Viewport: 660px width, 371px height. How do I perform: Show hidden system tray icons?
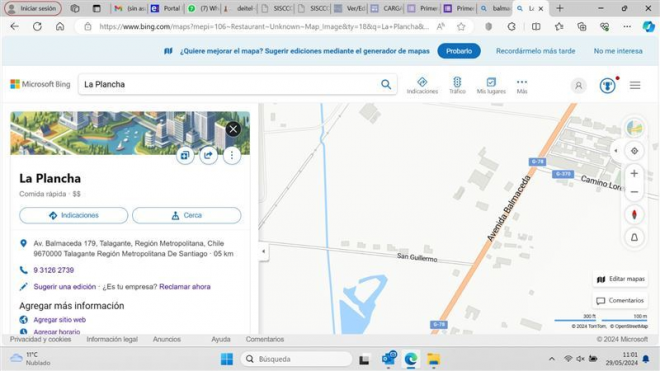click(x=551, y=359)
